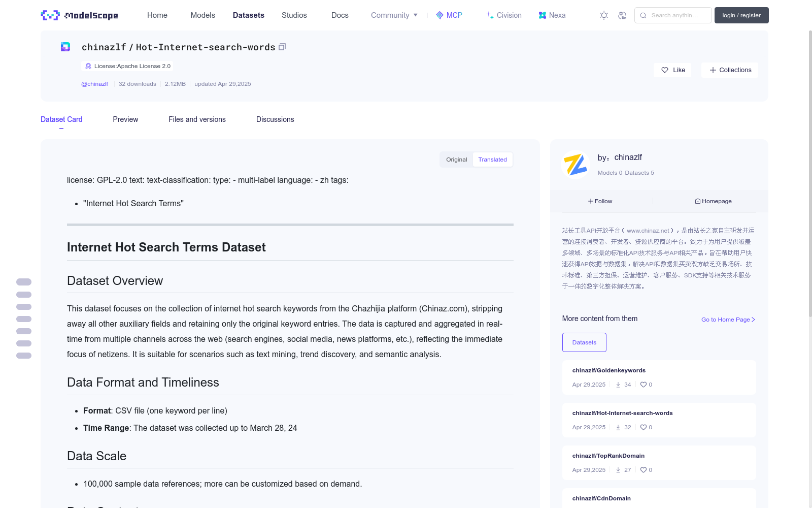Click download icon on Hot-Internet-search-words card

click(618, 427)
